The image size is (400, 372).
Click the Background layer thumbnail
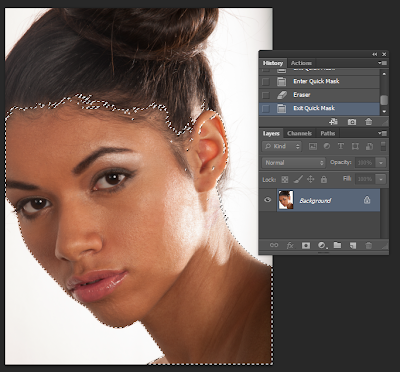click(x=286, y=200)
